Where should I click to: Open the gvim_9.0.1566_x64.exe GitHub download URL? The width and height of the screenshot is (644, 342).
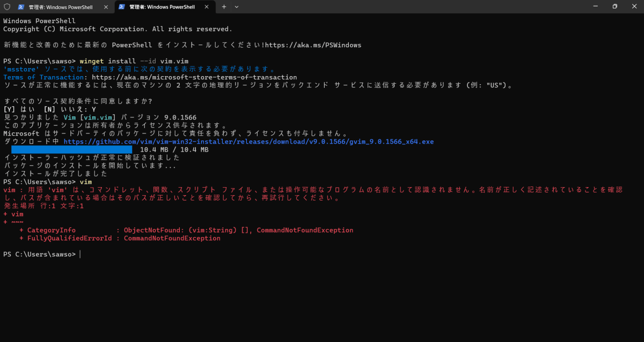pos(249,142)
